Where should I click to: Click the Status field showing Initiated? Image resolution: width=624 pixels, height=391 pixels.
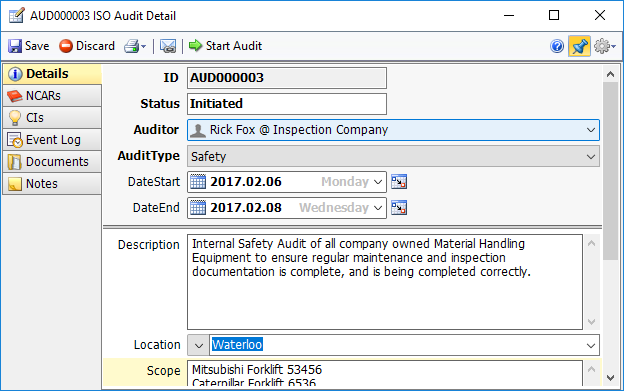(287, 104)
